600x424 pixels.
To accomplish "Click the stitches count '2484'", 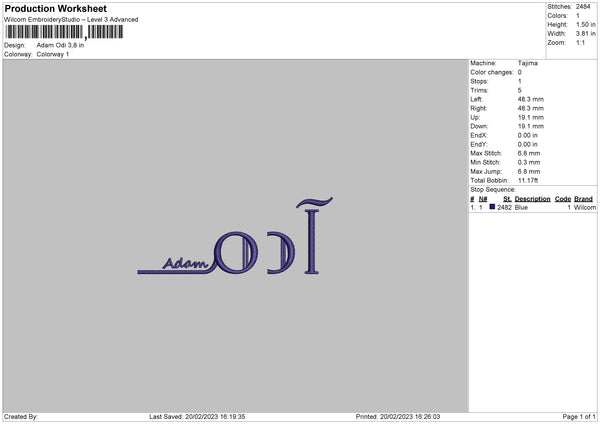I will tap(583, 7).
